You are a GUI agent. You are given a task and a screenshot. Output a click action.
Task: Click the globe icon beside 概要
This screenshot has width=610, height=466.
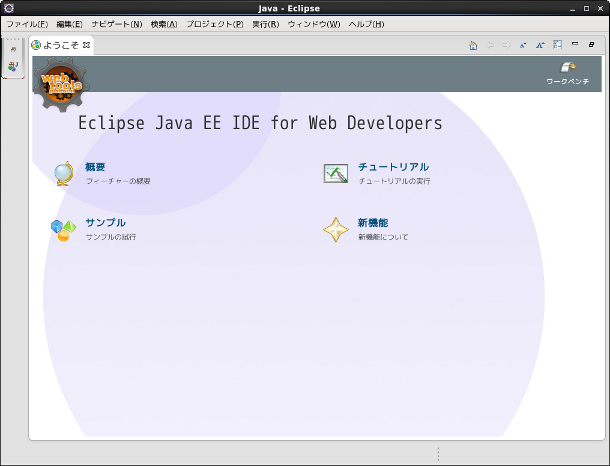coord(64,173)
